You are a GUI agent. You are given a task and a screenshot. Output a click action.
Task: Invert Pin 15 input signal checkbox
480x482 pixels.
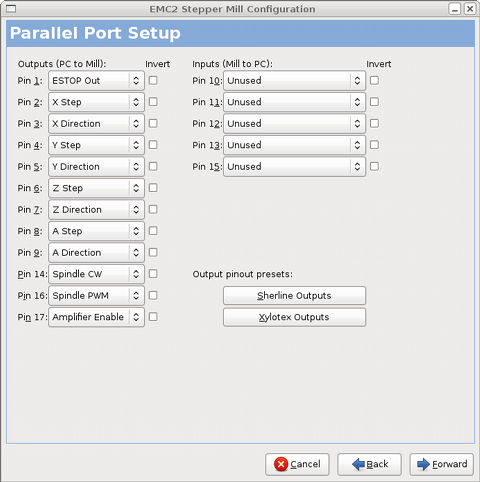point(374,166)
